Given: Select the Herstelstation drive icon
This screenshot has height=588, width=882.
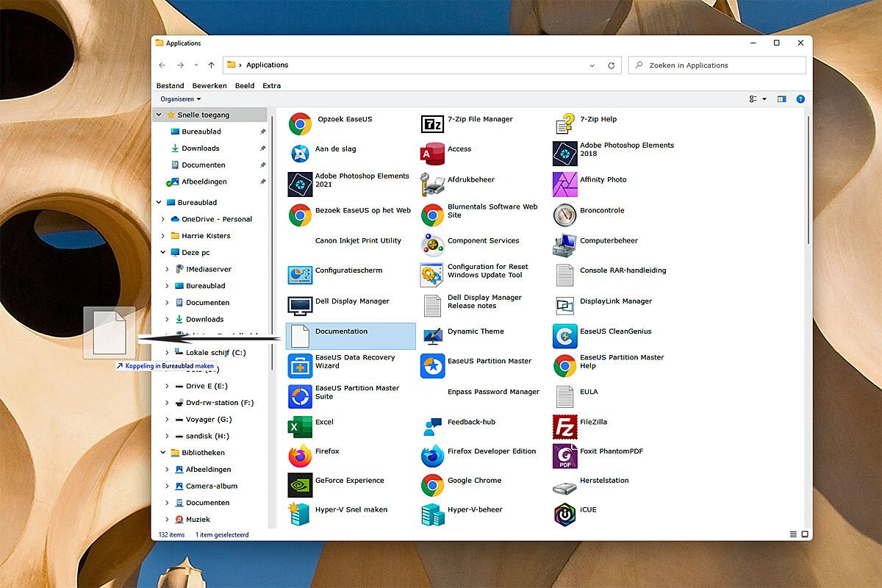Looking at the screenshot, I should tap(564, 487).
